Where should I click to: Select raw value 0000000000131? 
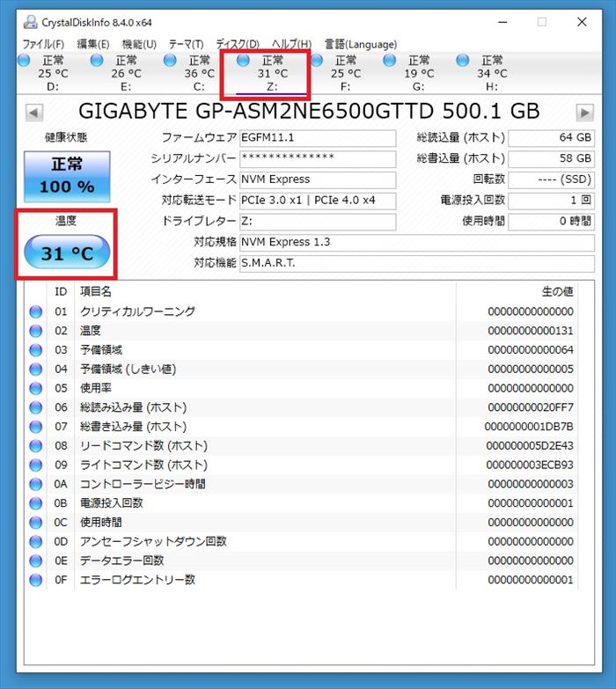(531, 331)
